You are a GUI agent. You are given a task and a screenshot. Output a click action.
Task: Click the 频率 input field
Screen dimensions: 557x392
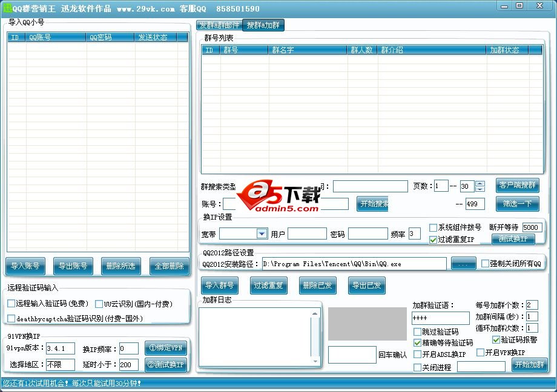[414, 234]
